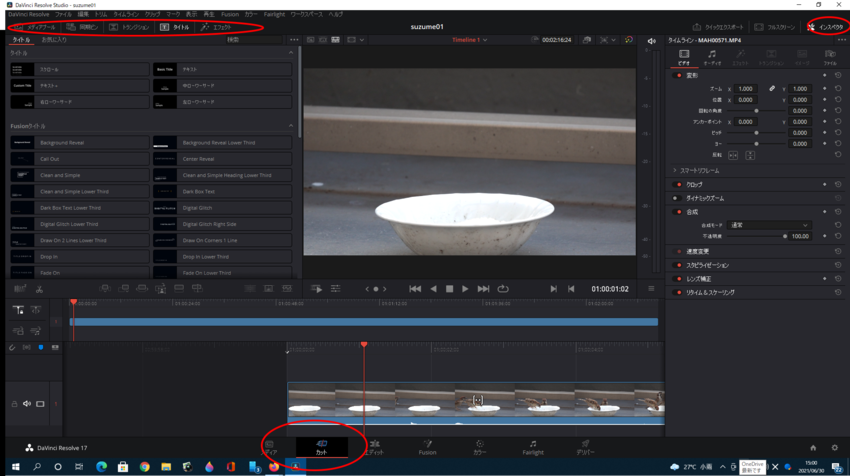Open project manager home icon
The height and width of the screenshot is (476, 850).
click(x=813, y=448)
